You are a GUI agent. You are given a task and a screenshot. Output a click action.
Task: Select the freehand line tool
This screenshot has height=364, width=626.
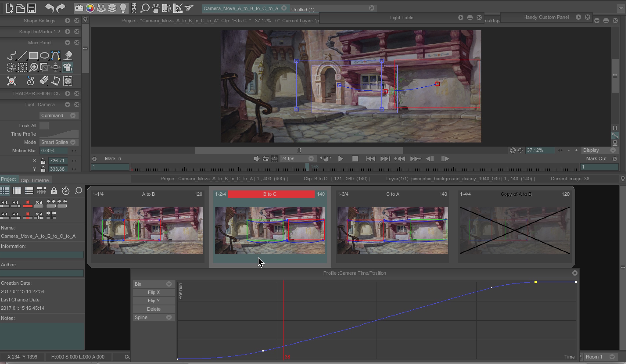click(x=11, y=56)
